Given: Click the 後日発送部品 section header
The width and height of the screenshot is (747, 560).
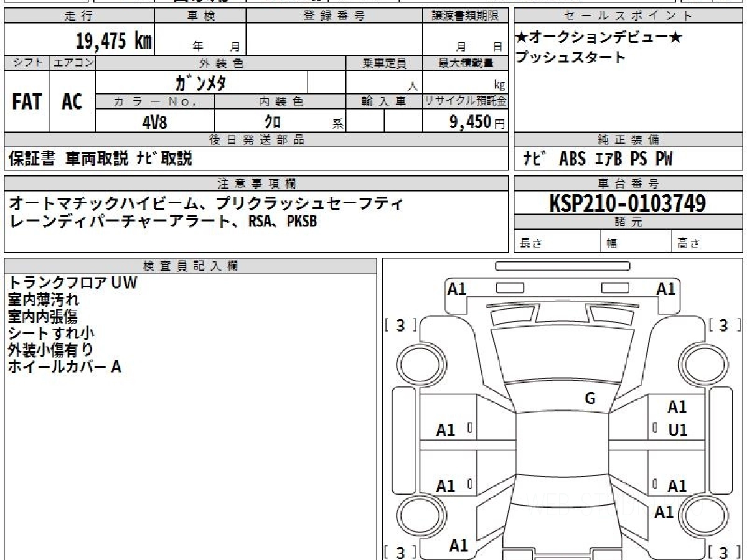Looking at the screenshot, I should click(x=256, y=140).
